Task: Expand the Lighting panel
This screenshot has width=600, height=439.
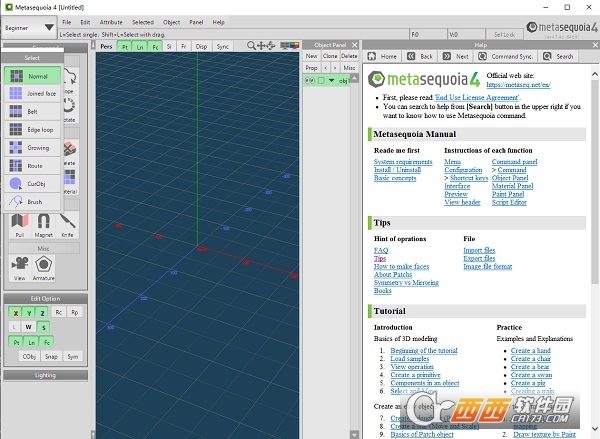Action: tap(46, 375)
